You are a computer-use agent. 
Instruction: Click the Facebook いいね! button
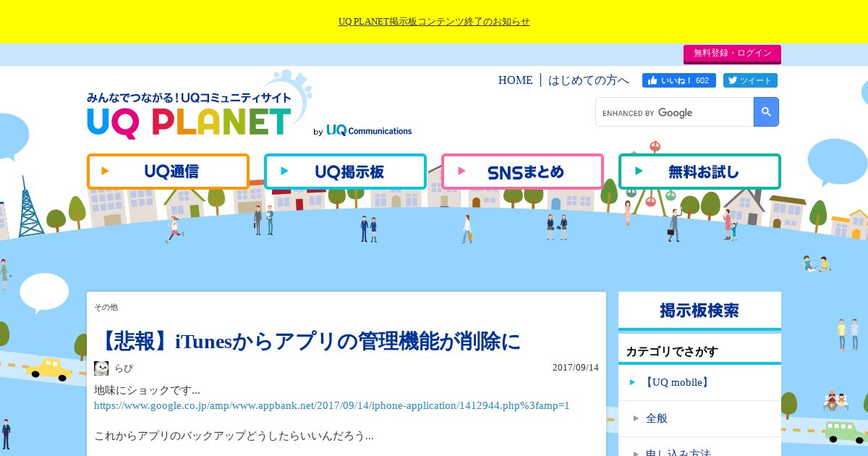coord(679,80)
